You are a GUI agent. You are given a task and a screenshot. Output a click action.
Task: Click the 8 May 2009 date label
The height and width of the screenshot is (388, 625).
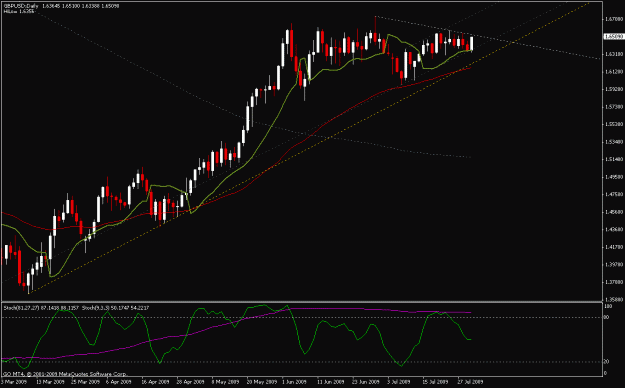coord(225,382)
